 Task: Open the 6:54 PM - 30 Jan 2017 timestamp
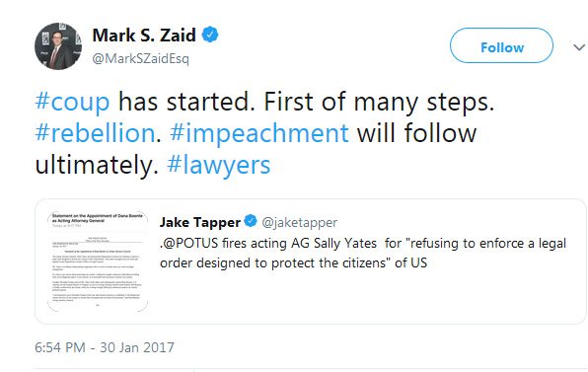(105, 347)
